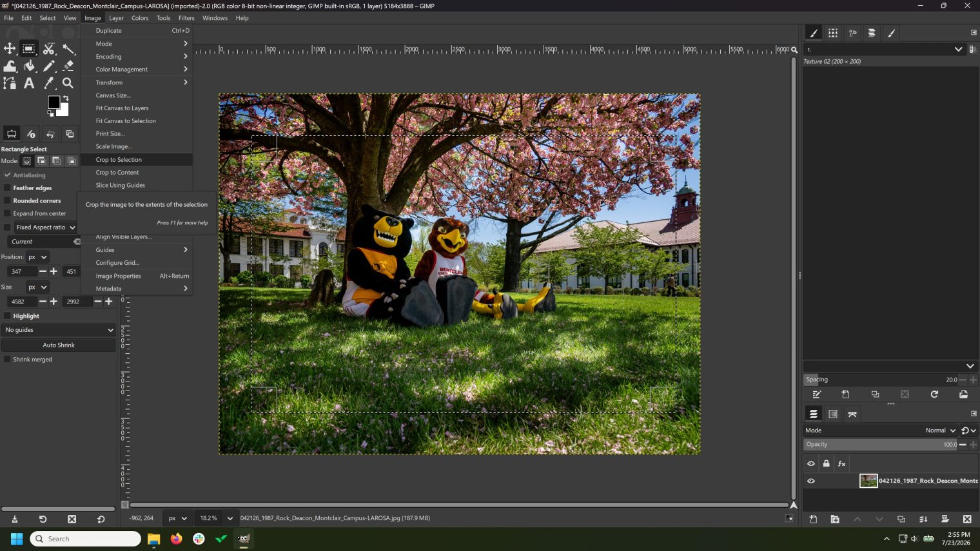Select the Bucket Fill tool
This screenshot has height=551, width=980.
coord(29,66)
